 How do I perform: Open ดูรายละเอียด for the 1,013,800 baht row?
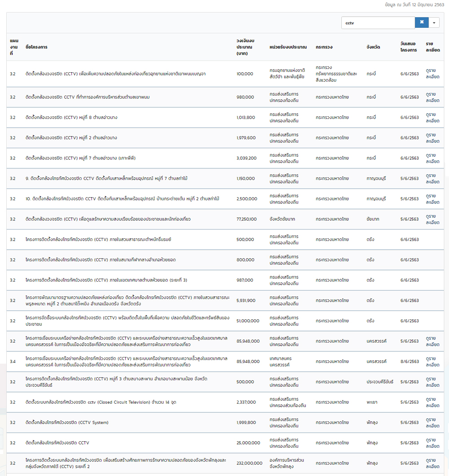point(433,117)
